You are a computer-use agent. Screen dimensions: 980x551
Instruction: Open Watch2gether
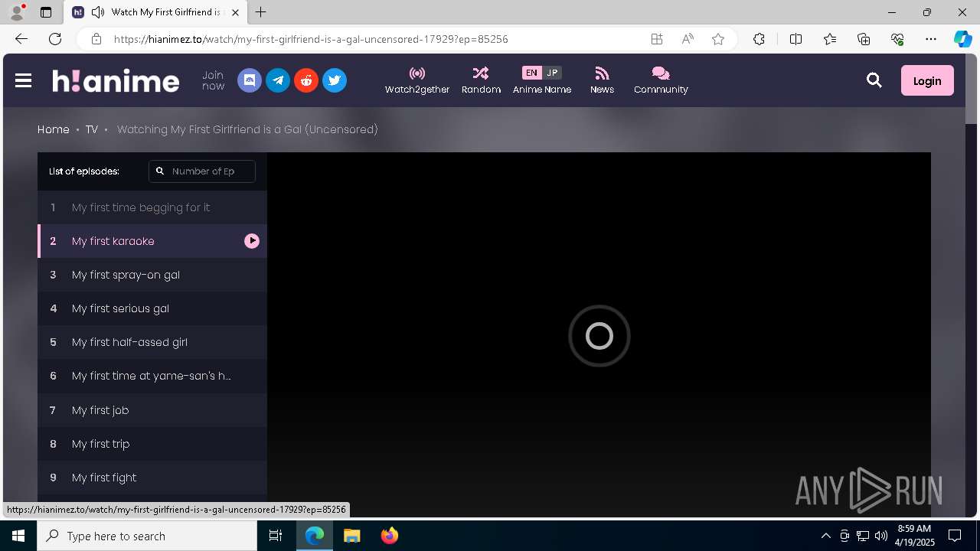click(x=417, y=80)
